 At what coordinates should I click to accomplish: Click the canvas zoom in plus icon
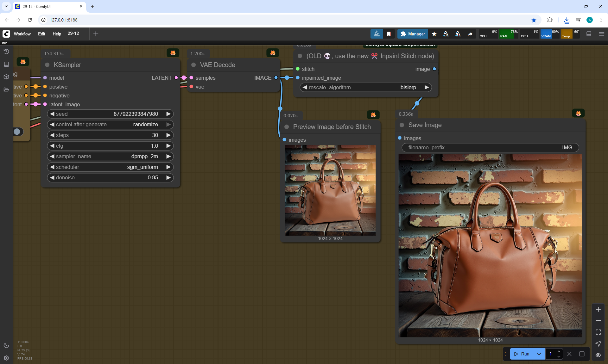[598, 309]
